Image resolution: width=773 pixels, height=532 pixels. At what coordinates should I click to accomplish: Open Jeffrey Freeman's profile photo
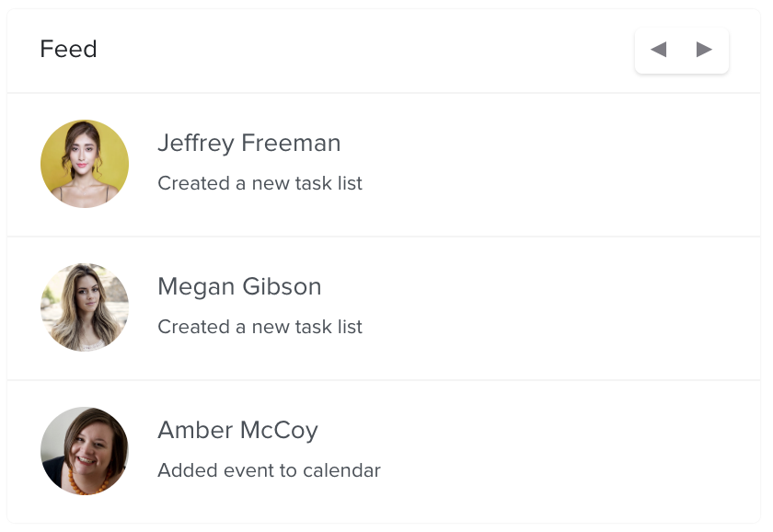85,164
